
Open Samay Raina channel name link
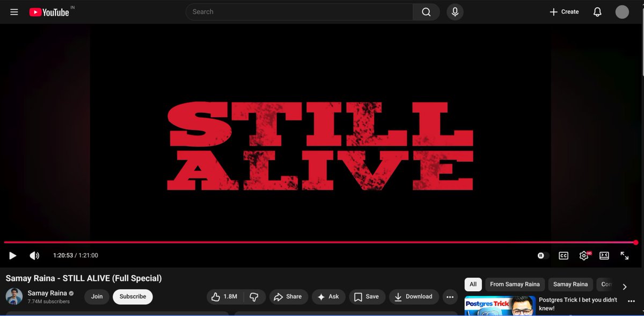click(47, 293)
